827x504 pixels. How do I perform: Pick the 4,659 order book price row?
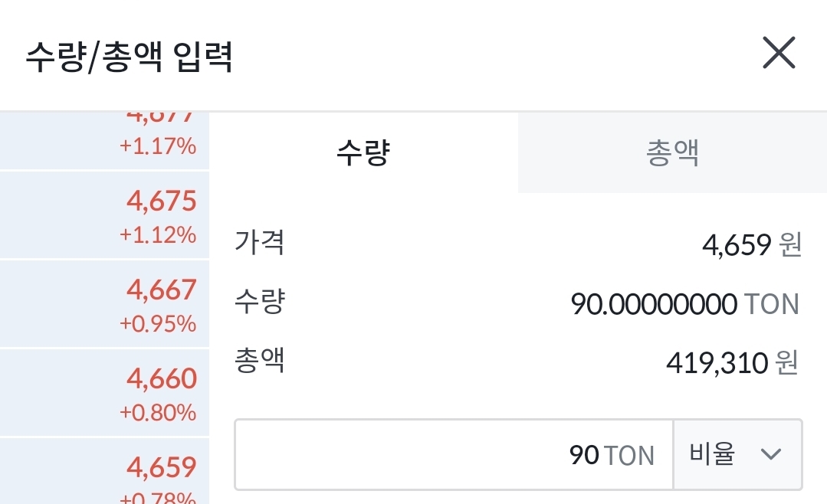coord(162,467)
